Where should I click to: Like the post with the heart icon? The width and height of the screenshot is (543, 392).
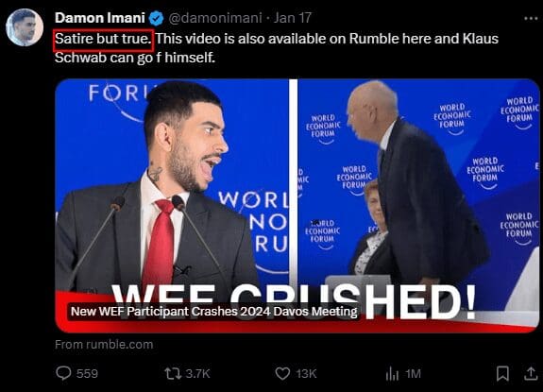click(x=282, y=374)
